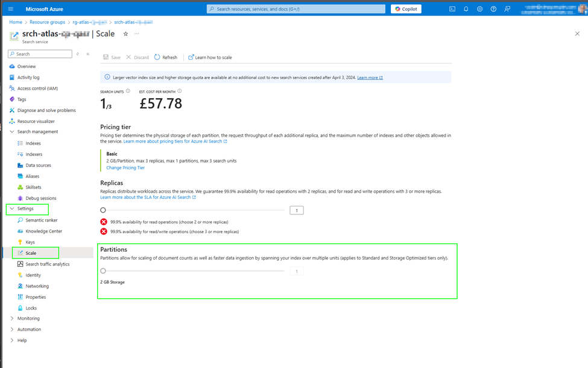This screenshot has width=588, height=368.
Task: Open the help question mark icon
Action: click(493, 9)
